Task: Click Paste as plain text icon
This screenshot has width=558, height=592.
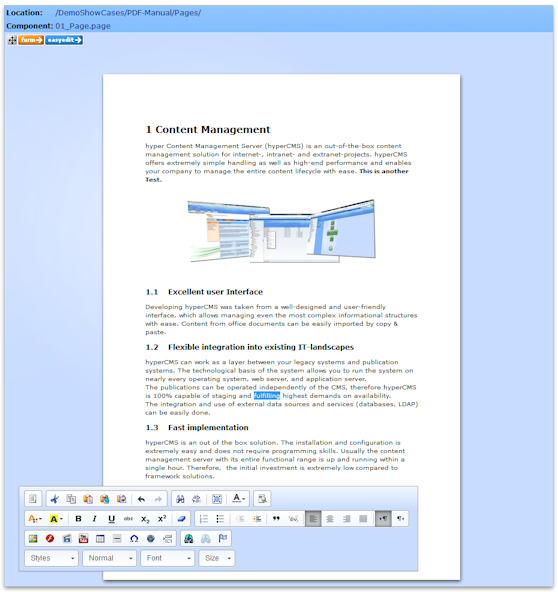Action: (105, 499)
